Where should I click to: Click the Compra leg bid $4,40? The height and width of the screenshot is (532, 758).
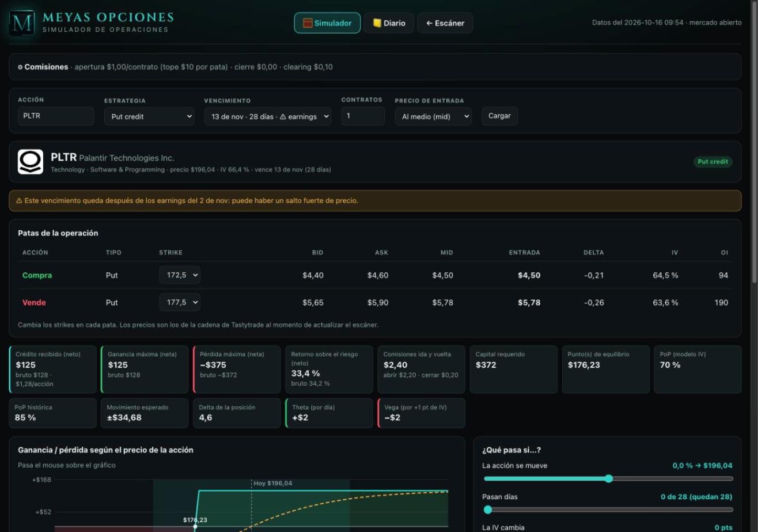[x=313, y=275]
